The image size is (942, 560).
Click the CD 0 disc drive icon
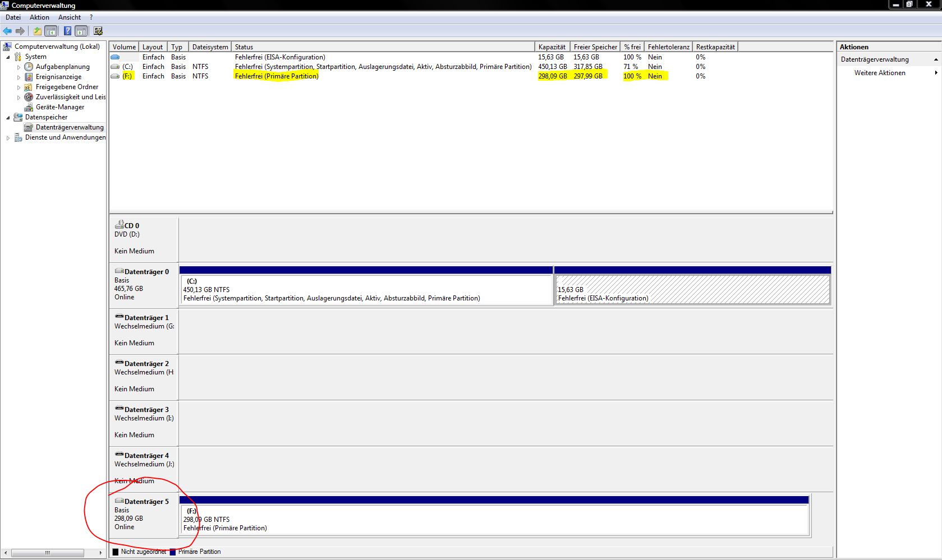pos(119,224)
